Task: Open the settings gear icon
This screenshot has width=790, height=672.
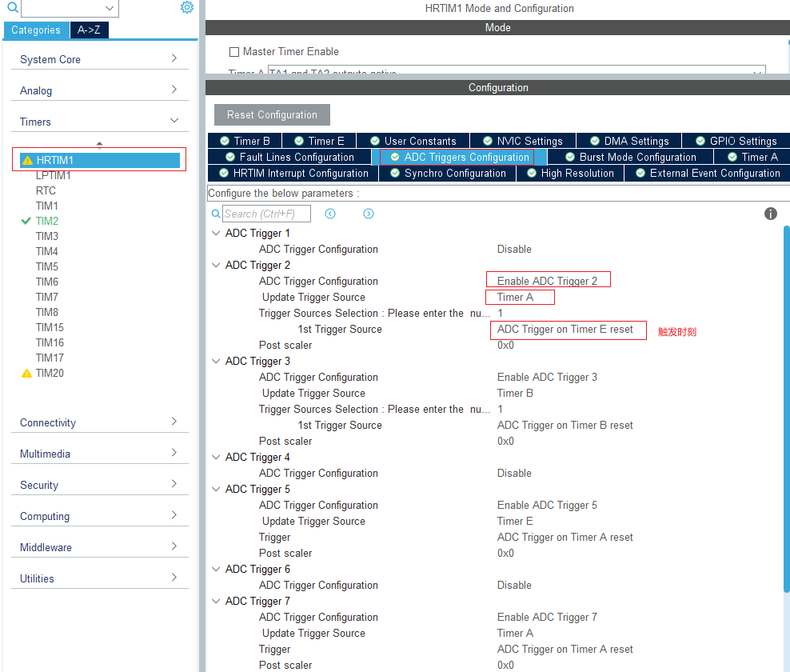Action: (186, 6)
